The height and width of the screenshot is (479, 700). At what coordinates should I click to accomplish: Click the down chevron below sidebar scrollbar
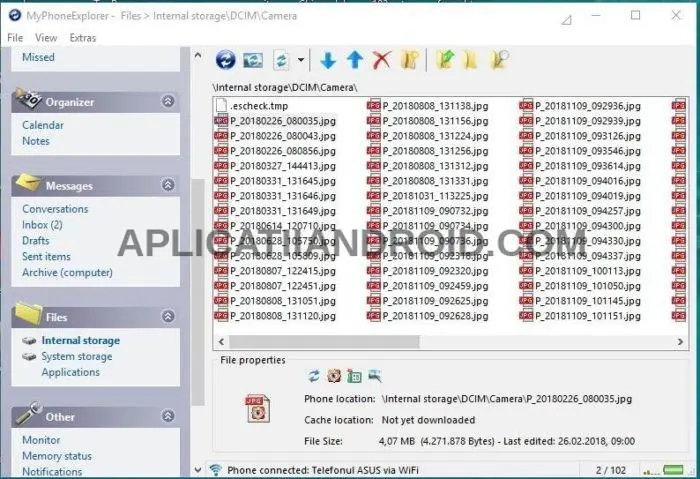[x=198, y=470]
